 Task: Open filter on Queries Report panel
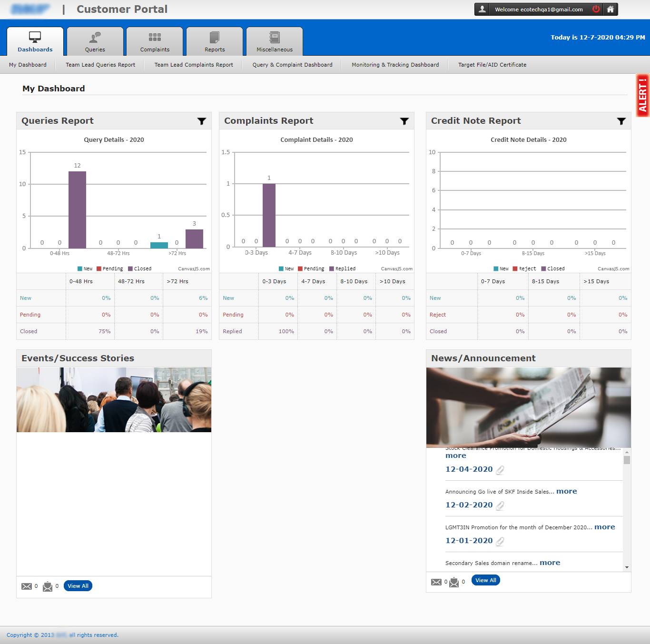tap(202, 121)
